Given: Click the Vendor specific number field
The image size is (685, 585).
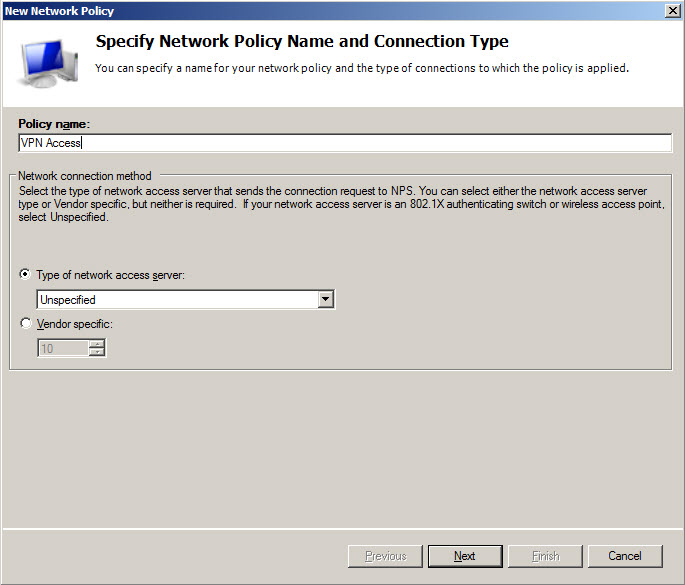Looking at the screenshot, I should coord(63,348).
